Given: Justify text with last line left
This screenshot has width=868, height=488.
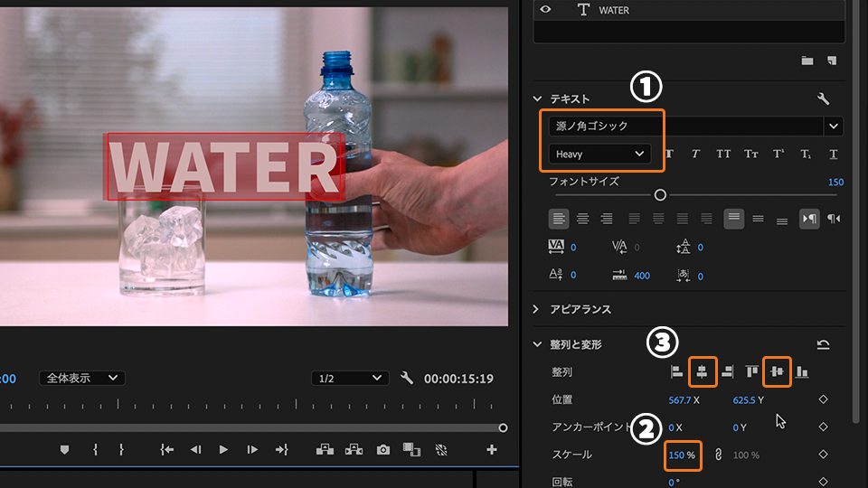Looking at the screenshot, I should (634, 219).
